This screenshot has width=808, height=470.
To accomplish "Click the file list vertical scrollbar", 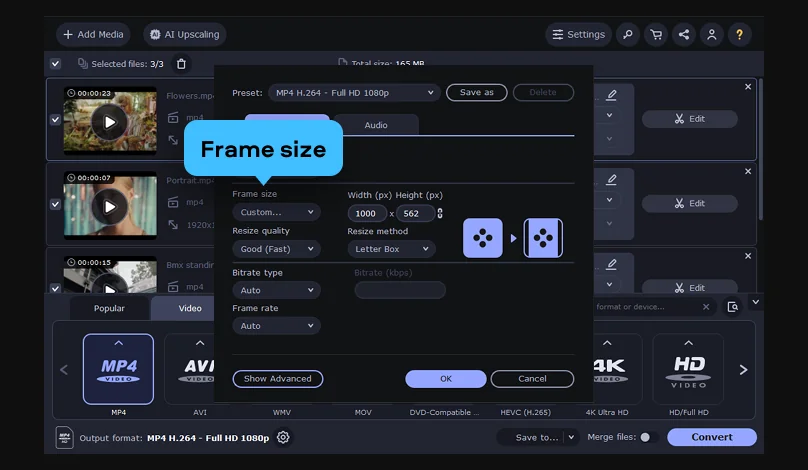I will click(761, 149).
